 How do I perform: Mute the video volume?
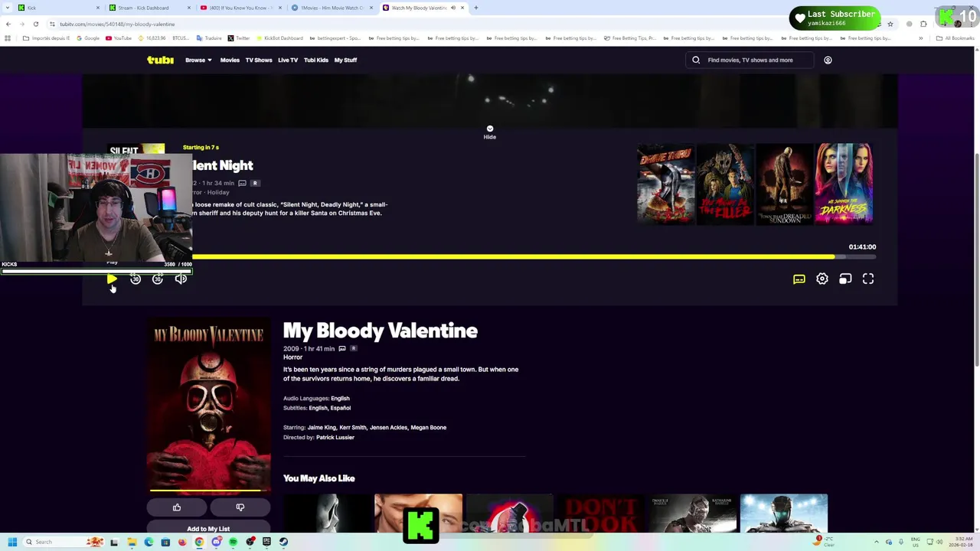coord(181,279)
